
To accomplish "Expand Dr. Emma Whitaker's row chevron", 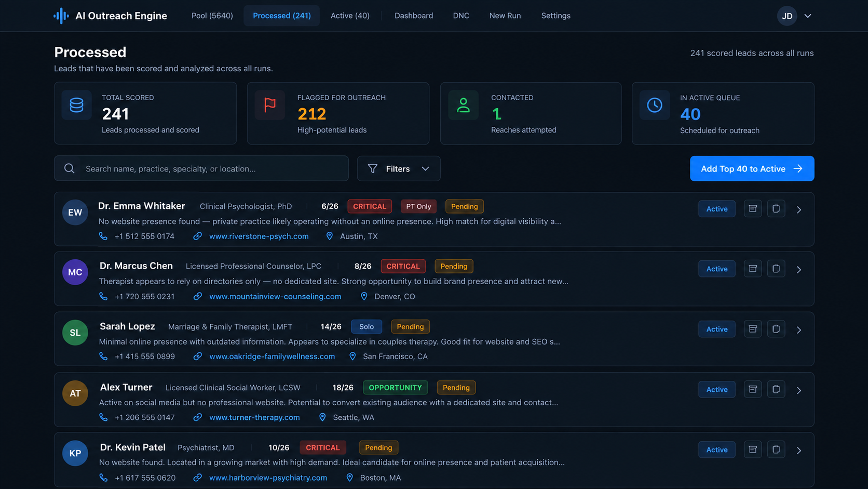I will 799,209.
